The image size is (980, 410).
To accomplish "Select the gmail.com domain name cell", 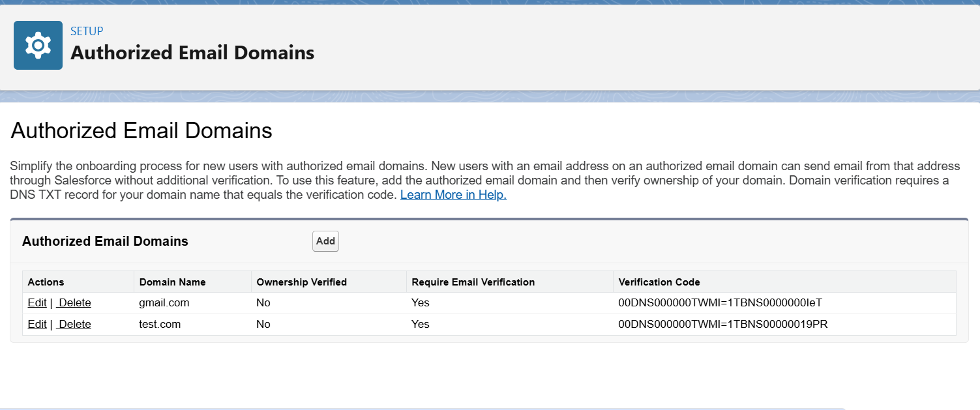I will click(x=164, y=303).
